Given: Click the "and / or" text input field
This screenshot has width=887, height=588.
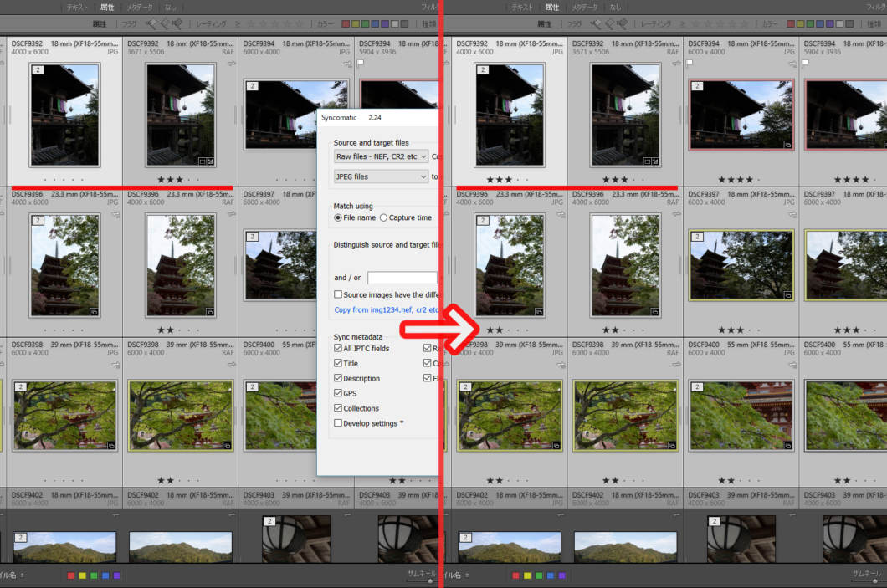Looking at the screenshot, I should click(x=402, y=278).
